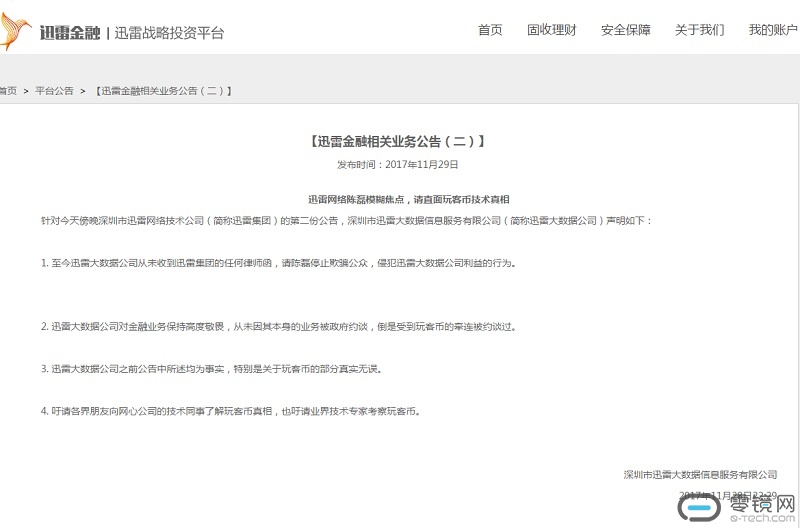Click statement item 4 about 网心公司
The height and width of the screenshot is (528, 800).
point(230,410)
